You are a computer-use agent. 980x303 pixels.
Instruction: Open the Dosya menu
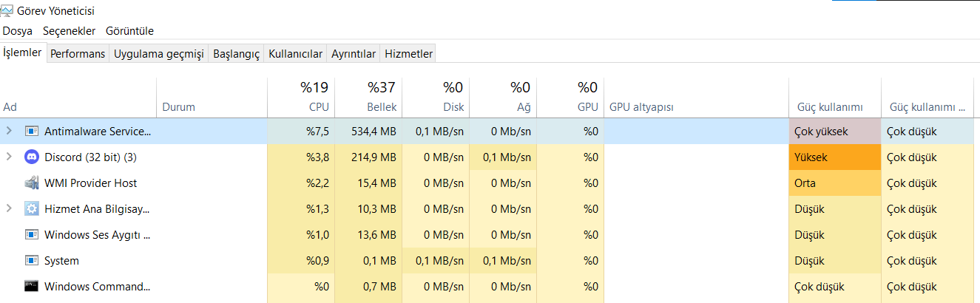coord(18,31)
